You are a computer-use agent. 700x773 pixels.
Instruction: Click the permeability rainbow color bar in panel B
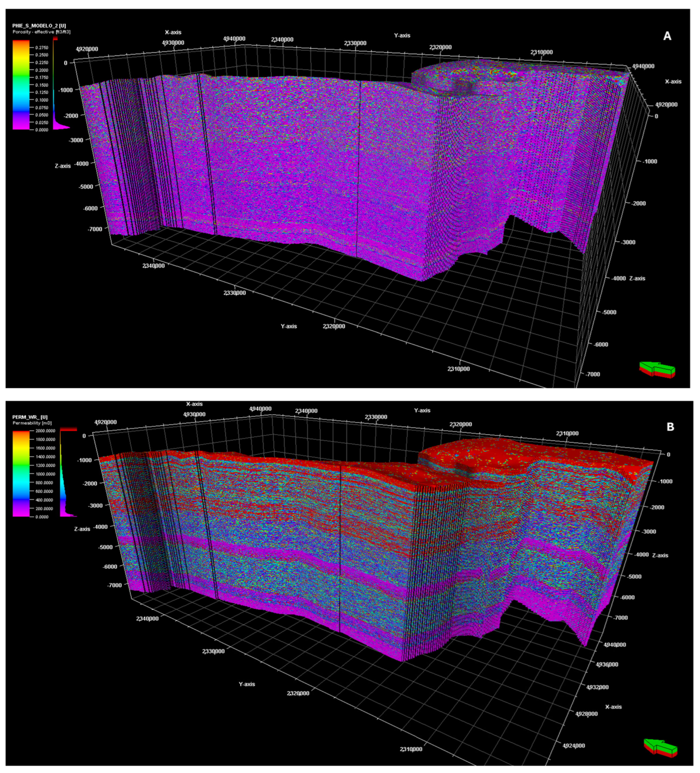[21, 474]
